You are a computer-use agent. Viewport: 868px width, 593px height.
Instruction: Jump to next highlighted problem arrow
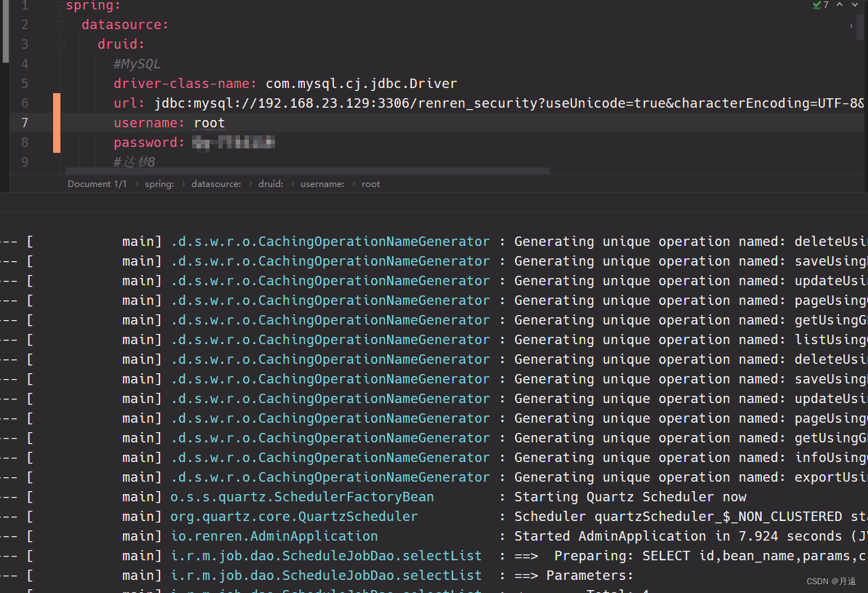[855, 4]
